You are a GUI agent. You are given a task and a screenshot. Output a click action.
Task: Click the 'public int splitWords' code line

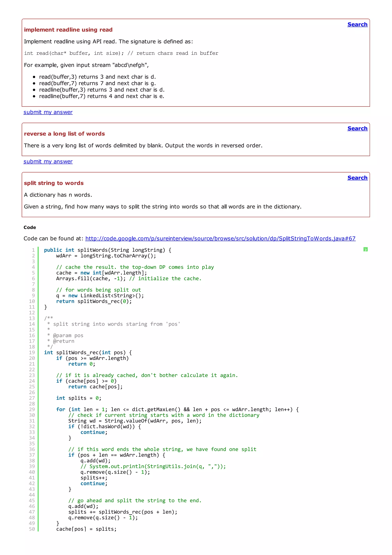point(108,250)
